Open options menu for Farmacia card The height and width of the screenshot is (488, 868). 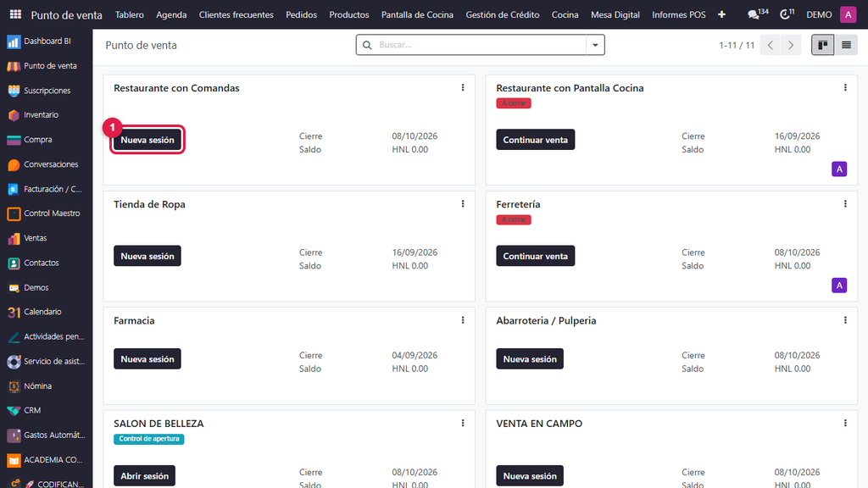463,319
